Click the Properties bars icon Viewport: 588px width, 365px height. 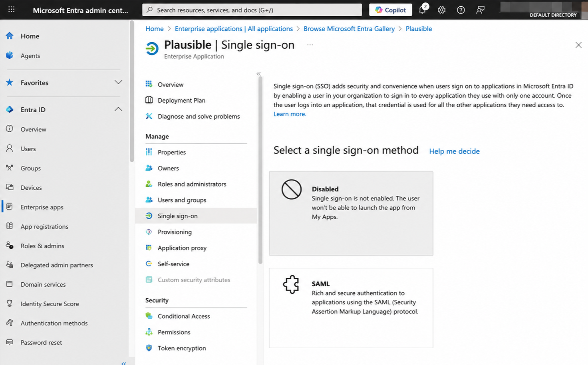coord(149,152)
